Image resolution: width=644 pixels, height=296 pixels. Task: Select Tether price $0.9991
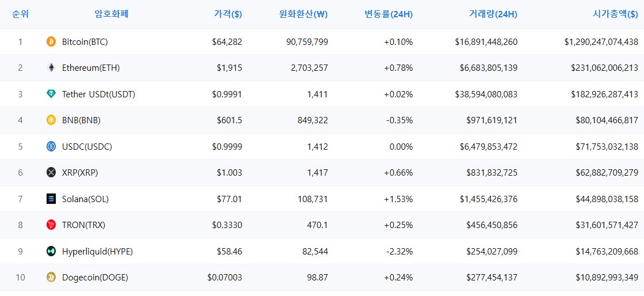227,94
